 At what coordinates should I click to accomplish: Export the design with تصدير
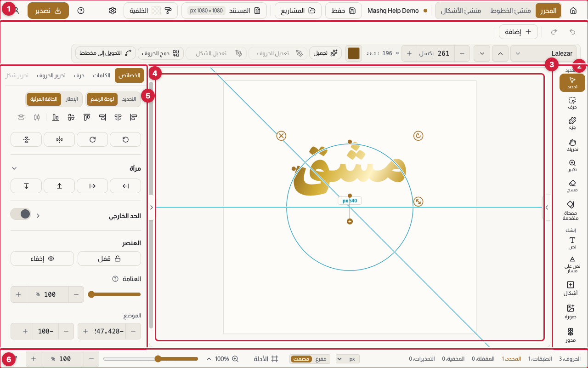pos(48,11)
